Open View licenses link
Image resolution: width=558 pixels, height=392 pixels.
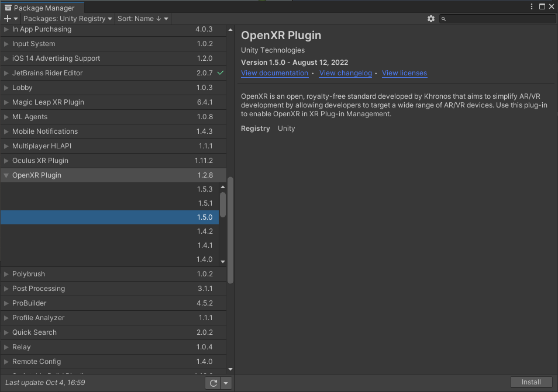(x=404, y=73)
